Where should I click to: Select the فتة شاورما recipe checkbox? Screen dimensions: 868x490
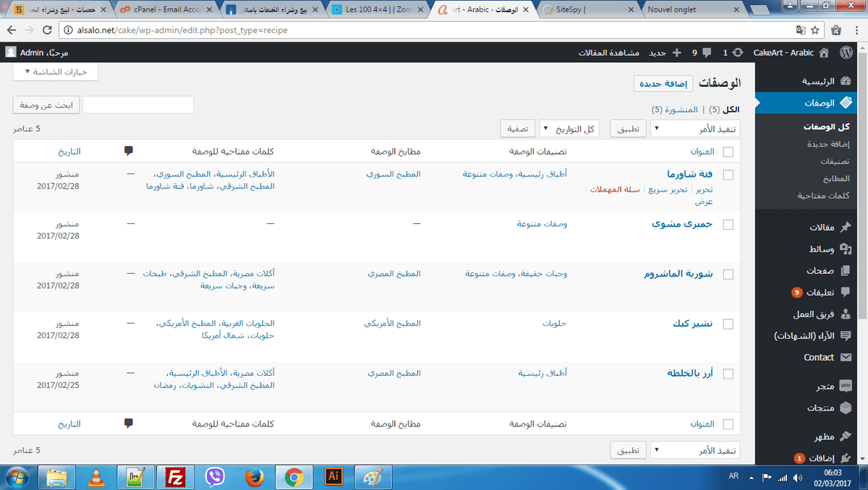(728, 175)
